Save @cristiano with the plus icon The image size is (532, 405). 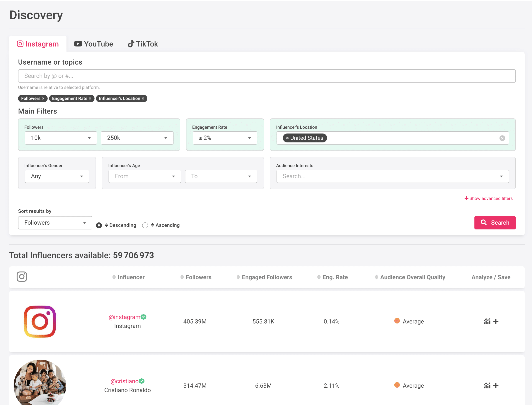tap(496, 385)
